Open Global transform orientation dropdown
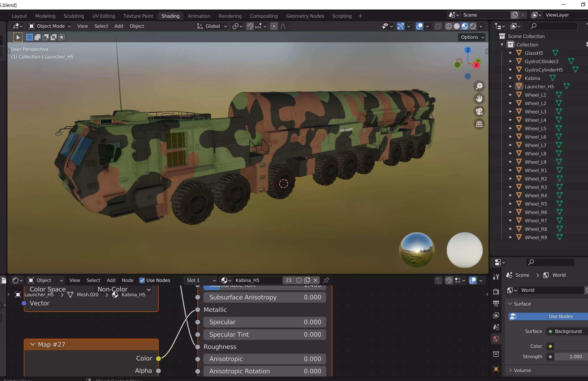The width and height of the screenshot is (588, 381). tap(211, 26)
